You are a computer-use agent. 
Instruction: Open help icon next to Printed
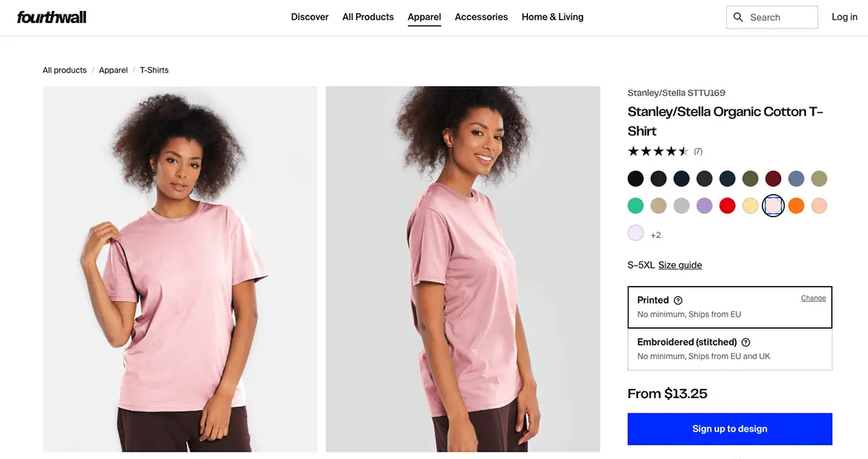pos(678,300)
